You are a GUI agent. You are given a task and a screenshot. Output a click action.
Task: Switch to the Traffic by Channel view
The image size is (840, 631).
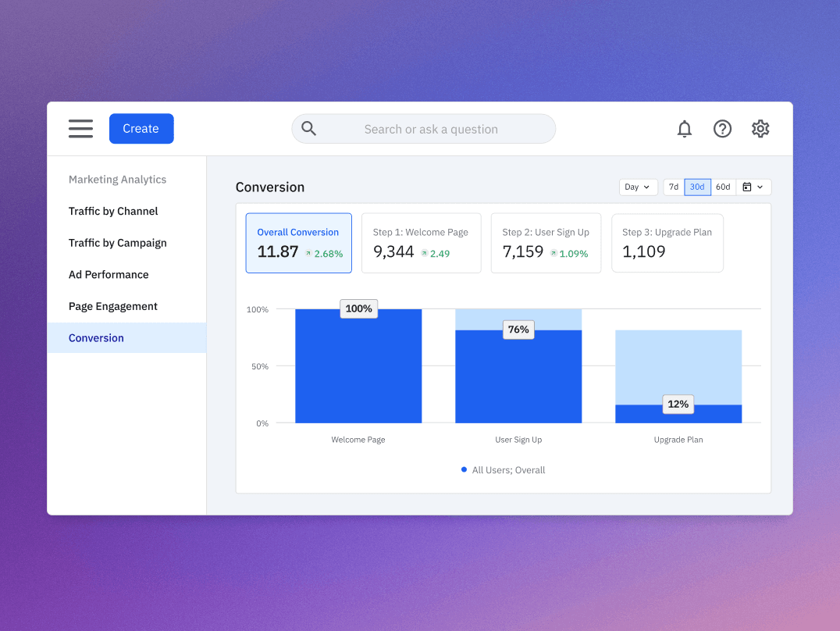[112, 211]
